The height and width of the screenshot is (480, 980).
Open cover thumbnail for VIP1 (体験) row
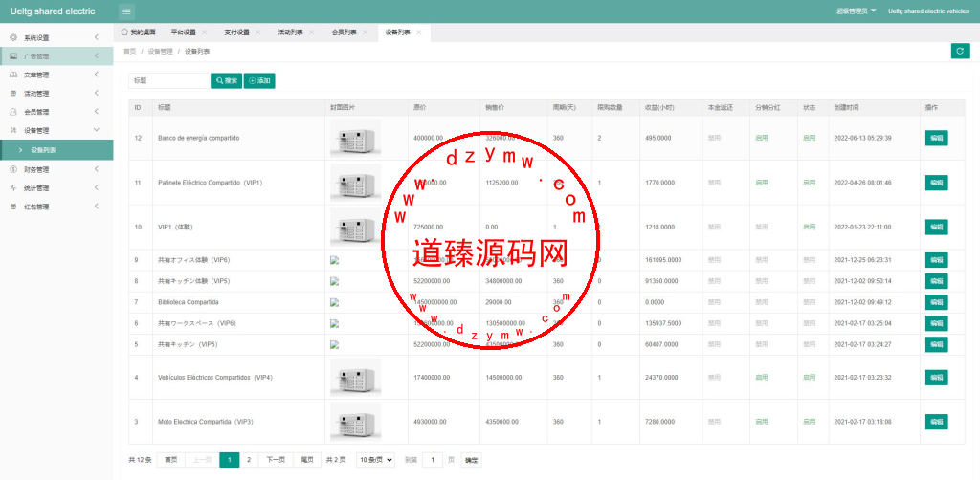pyautogui.click(x=356, y=228)
